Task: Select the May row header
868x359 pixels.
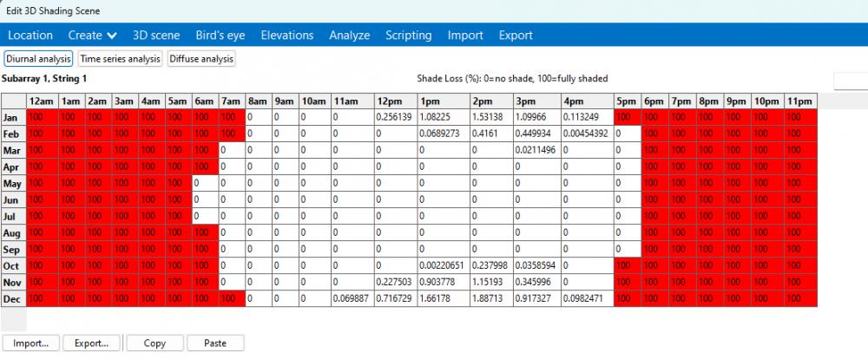Action: pyautogui.click(x=14, y=183)
